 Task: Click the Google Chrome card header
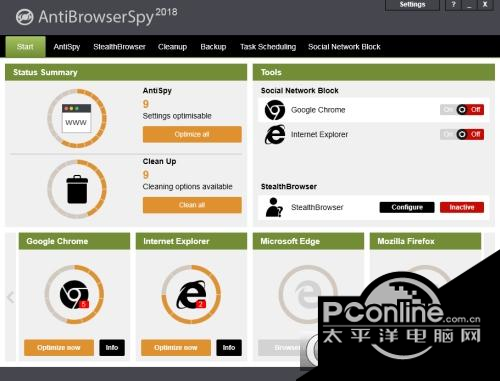pyautogui.click(x=74, y=241)
